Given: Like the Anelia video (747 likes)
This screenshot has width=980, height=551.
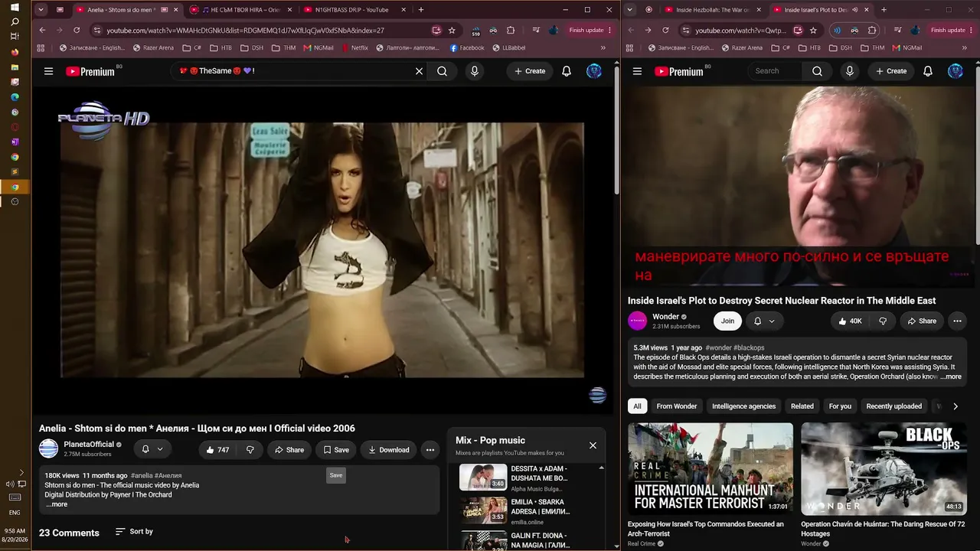Looking at the screenshot, I should [217, 450].
